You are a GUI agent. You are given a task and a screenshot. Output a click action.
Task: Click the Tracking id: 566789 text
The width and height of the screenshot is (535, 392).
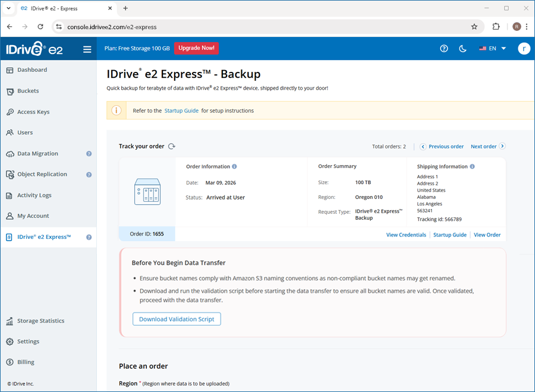coord(439,220)
